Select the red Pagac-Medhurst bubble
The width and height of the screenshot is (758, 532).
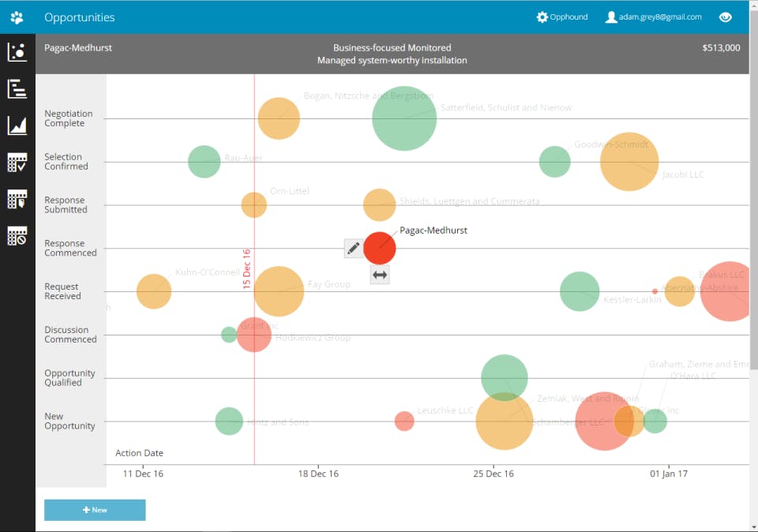point(380,249)
